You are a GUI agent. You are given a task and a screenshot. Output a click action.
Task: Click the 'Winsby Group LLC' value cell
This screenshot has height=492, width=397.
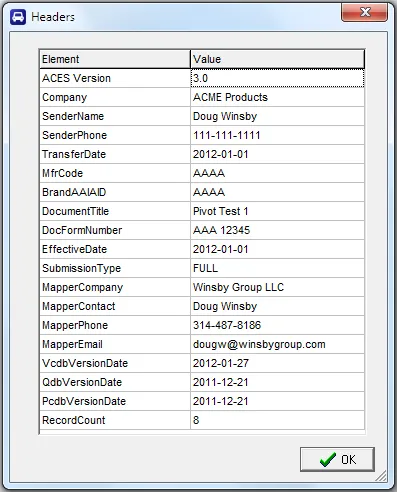[277, 287]
